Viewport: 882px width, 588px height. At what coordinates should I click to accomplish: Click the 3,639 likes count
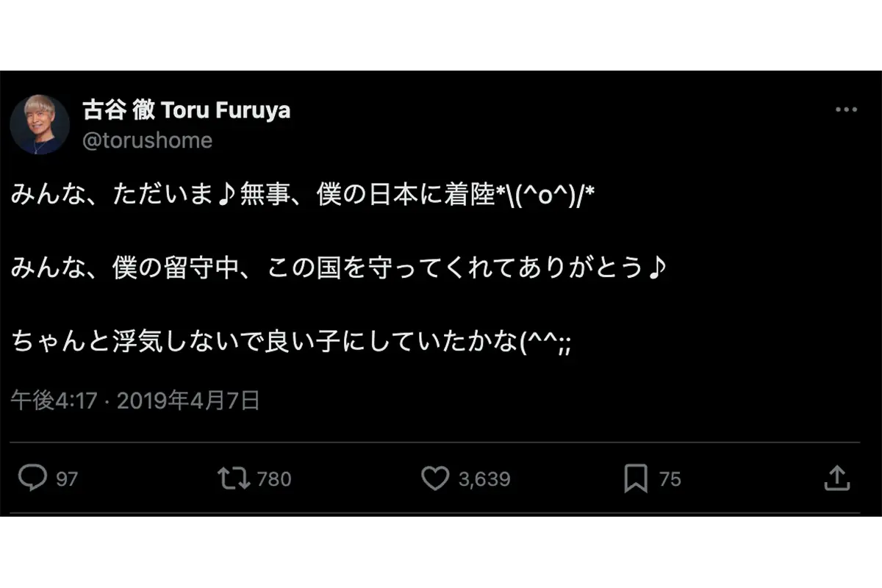484,479
